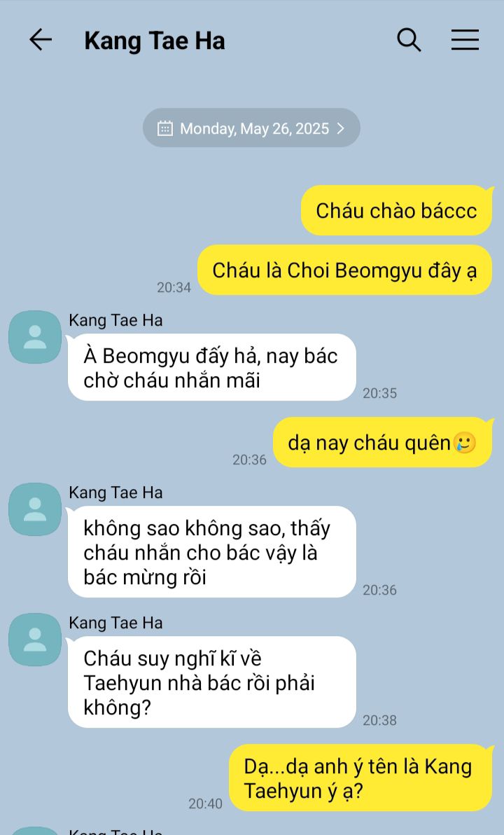Select 'không sao không sao' white bubble
Image resolution: width=504 pixels, height=835 pixels.
coord(212,552)
